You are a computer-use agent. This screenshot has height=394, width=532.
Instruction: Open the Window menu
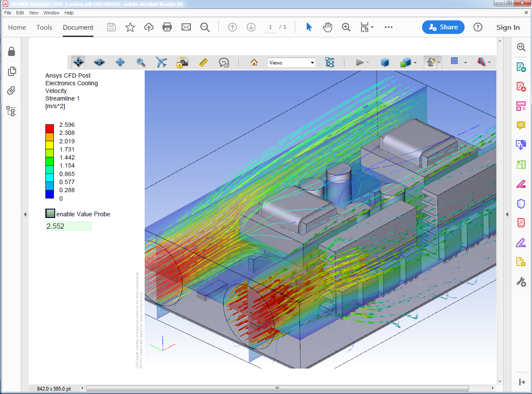[x=52, y=13]
